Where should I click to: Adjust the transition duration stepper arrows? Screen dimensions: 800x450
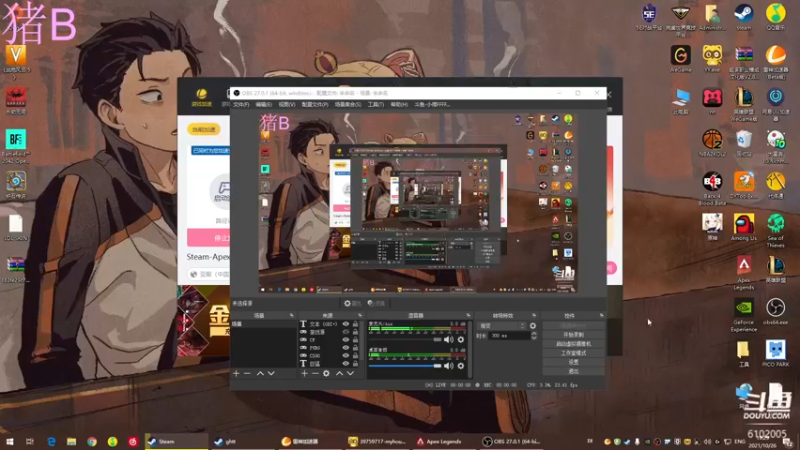534,336
